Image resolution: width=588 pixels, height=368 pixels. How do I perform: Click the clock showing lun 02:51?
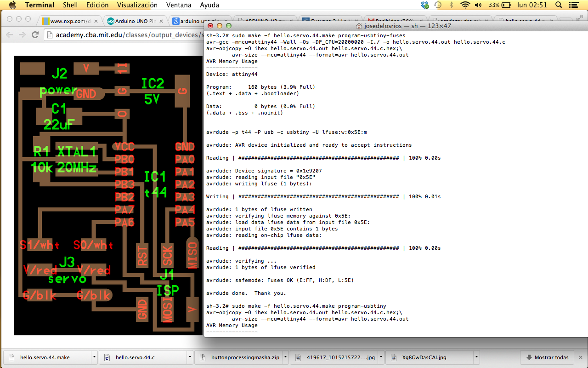[532, 5]
